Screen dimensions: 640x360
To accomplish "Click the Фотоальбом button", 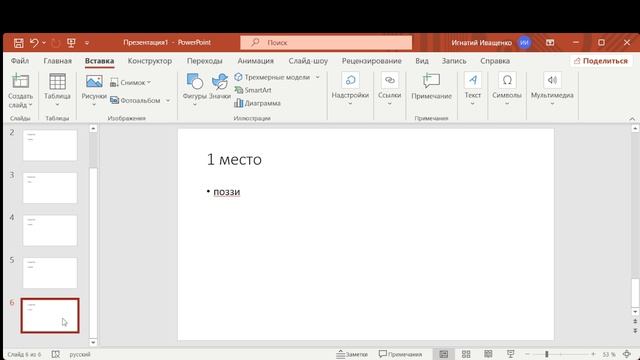I will pos(136,100).
